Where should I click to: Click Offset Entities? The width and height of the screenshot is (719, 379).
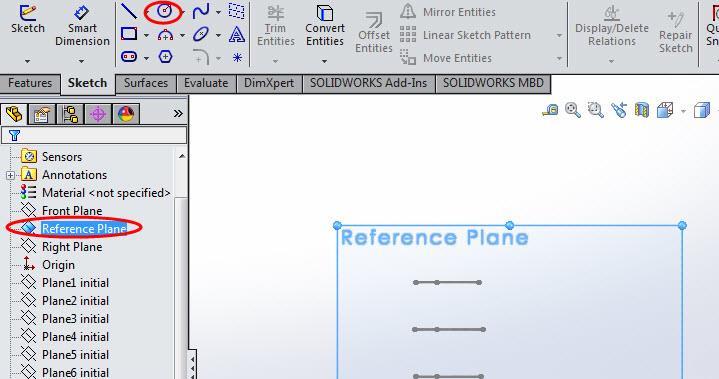point(374,33)
